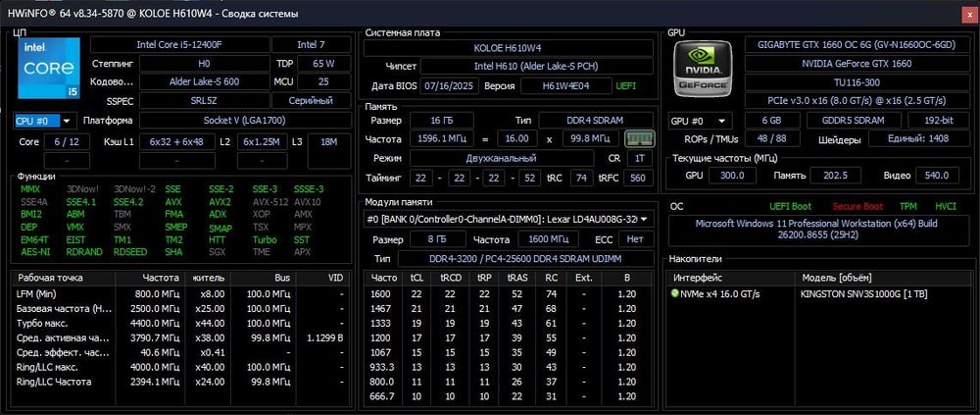Image resolution: width=980 pixels, height=415 pixels.
Task: Click the 192-bit bus width field
Action: (x=937, y=121)
